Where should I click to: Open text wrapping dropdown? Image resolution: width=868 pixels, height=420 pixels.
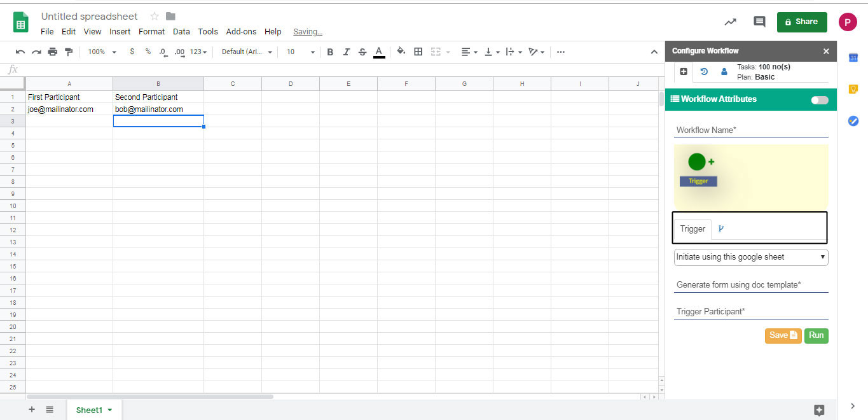point(514,52)
